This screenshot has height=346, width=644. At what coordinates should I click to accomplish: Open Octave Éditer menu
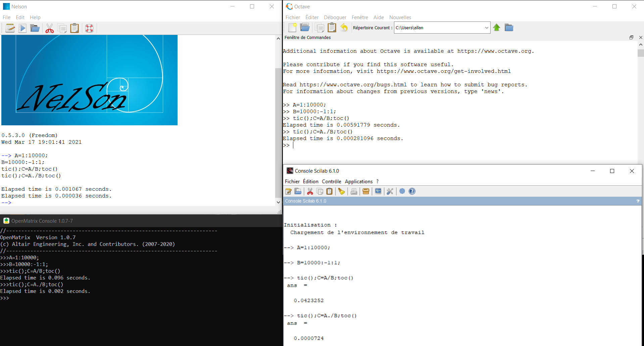[x=312, y=17]
